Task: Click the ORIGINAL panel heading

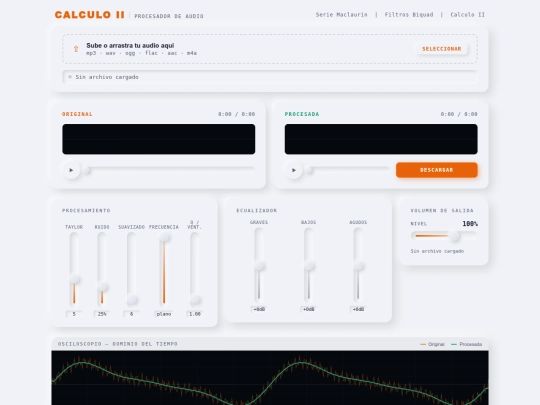Action: pos(77,114)
